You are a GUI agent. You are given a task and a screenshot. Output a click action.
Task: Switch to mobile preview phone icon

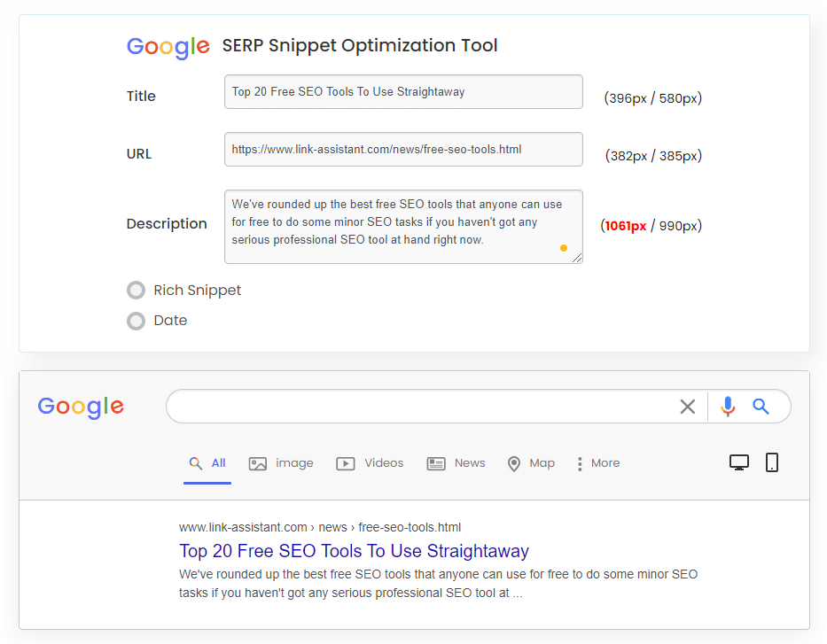772,462
